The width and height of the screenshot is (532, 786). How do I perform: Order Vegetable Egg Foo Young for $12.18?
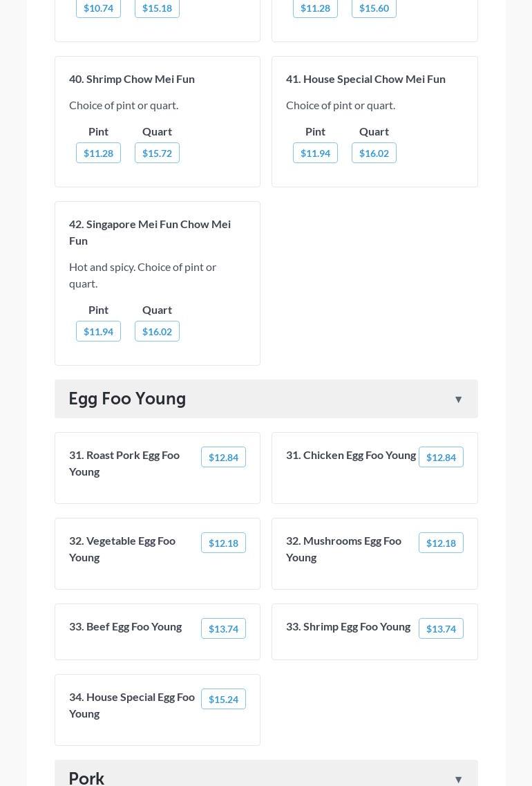click(223, 543)
